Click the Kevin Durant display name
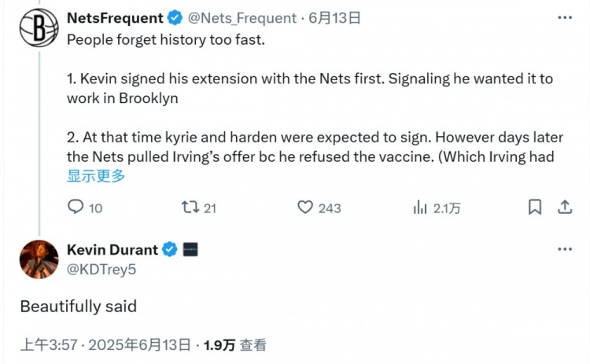 tap(112, 249)
